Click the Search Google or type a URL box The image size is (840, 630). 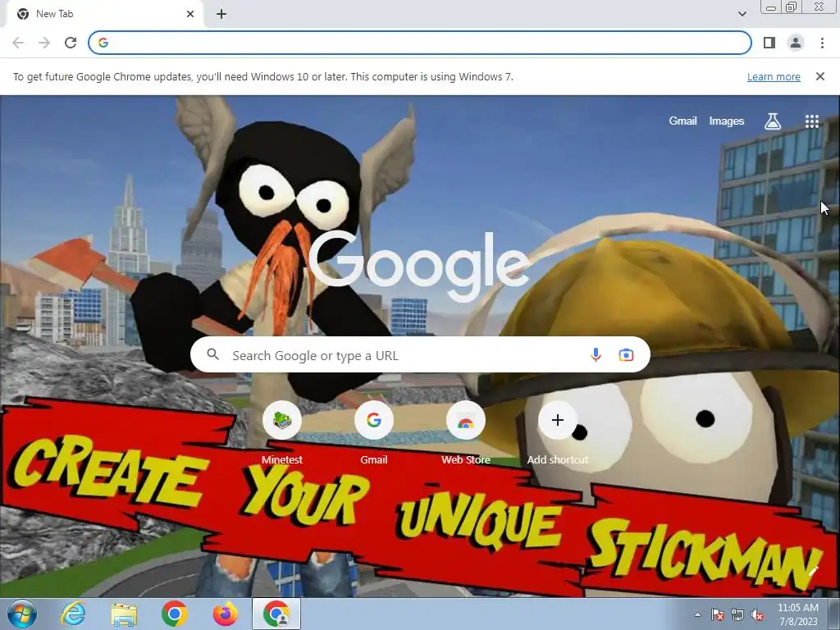(x=420, y=354)
